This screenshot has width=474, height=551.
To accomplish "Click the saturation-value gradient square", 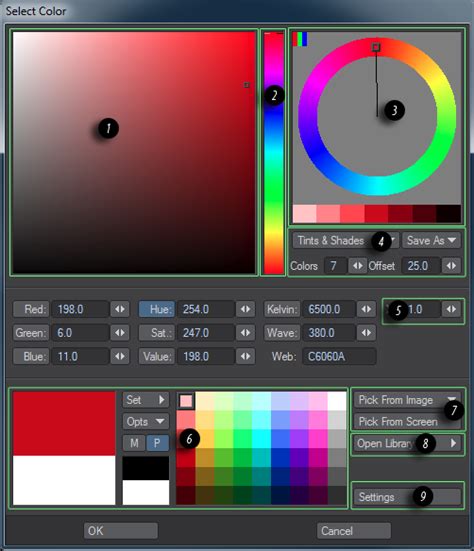I will tap(134, 153).
